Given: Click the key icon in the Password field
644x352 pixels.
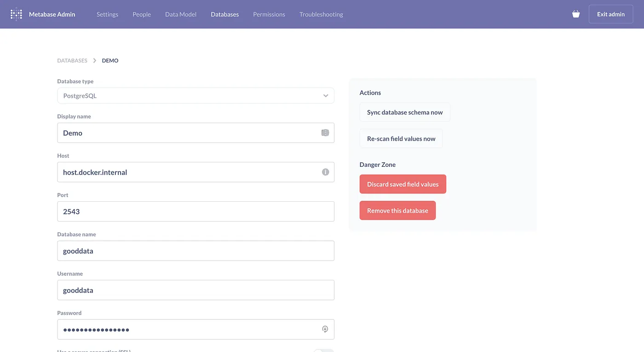Looking at the screenshot, I should (x=325, y=329).
